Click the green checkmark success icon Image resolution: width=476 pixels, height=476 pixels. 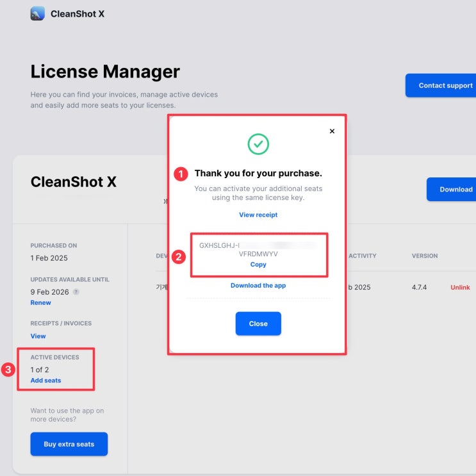[x=258, y=144]
